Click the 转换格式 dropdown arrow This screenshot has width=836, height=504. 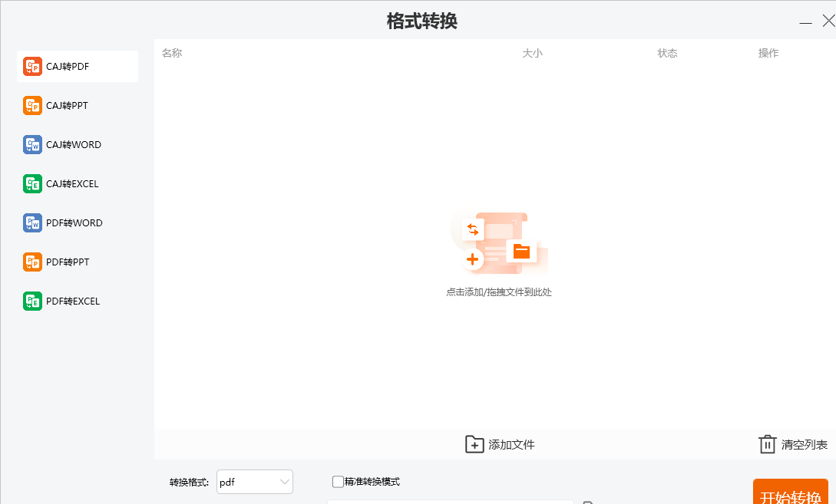coord(285,482)
